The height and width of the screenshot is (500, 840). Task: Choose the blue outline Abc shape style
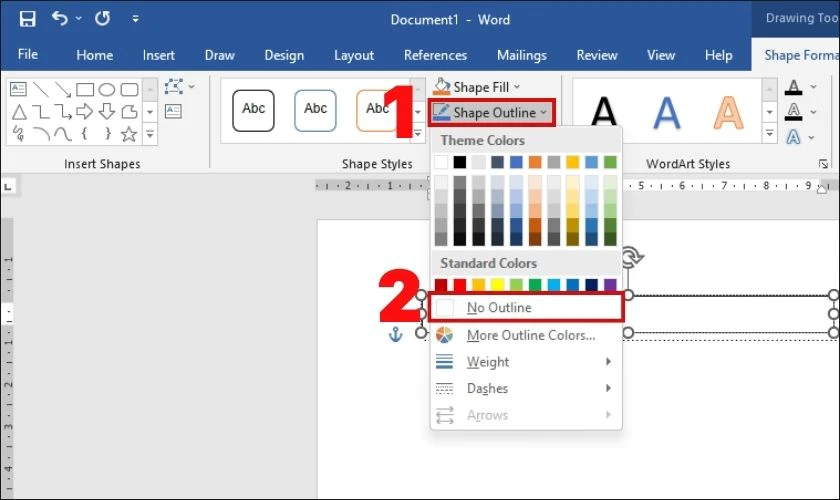315,110
